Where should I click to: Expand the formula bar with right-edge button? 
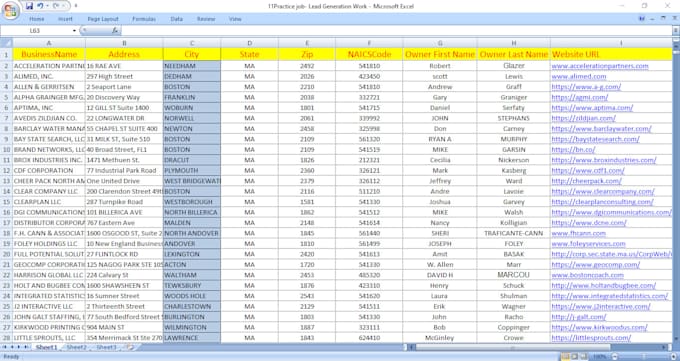676,31
